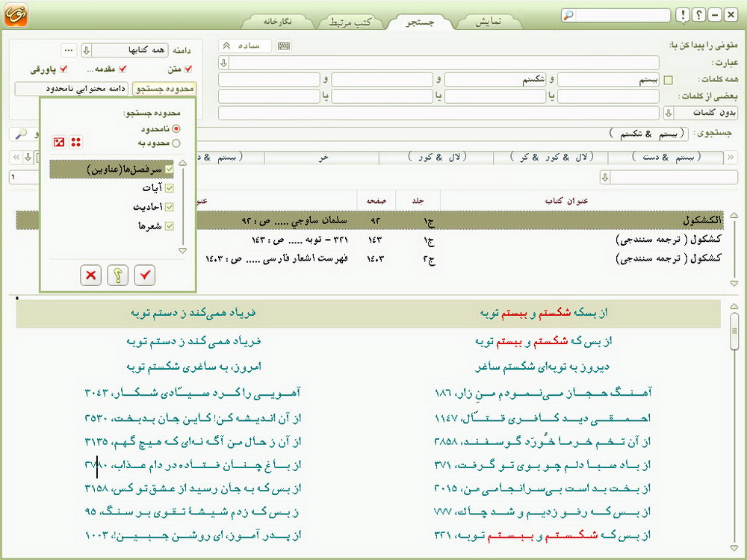The width and height of the screenshot is (747, 560).
Task: Toggle the احادیث checkbox
Action: pyautogui.click(x=169, y=207)
